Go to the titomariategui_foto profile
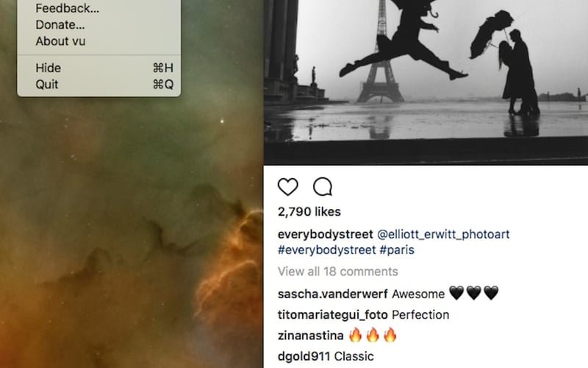The image size is (588, 368). click(333, 315)
